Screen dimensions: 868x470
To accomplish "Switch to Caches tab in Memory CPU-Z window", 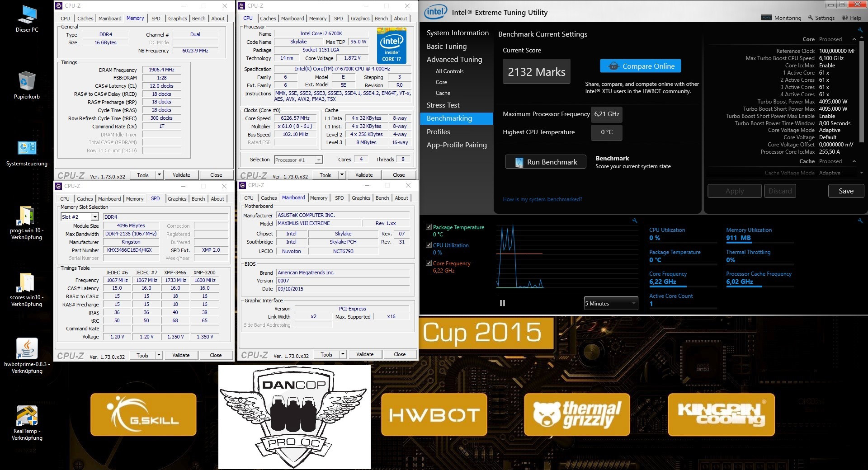I will tap(85, 19).
